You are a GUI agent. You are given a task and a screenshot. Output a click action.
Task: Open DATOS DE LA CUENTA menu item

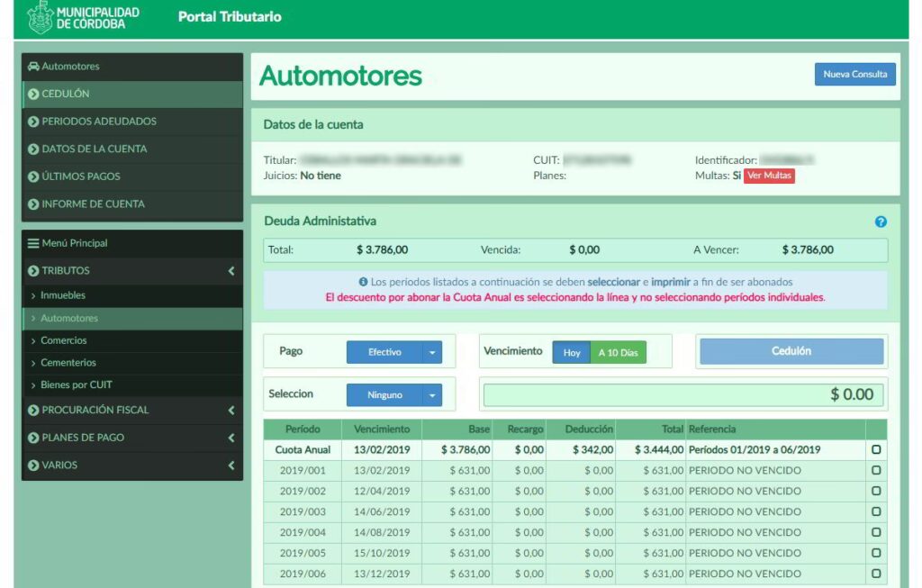[x=94, y=149]
